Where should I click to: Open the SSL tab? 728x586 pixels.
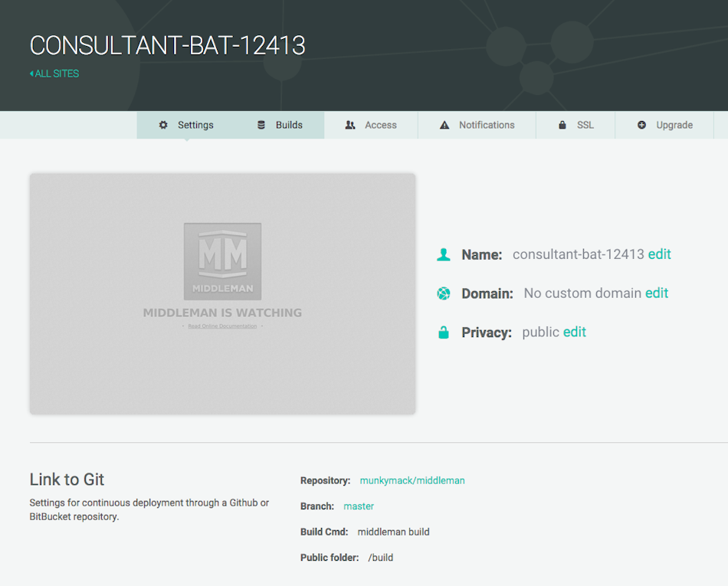576,125
